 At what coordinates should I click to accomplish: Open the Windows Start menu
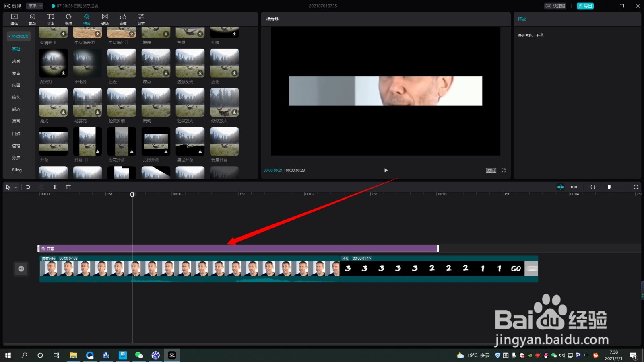pyautogui.click(x=8, y=355)
